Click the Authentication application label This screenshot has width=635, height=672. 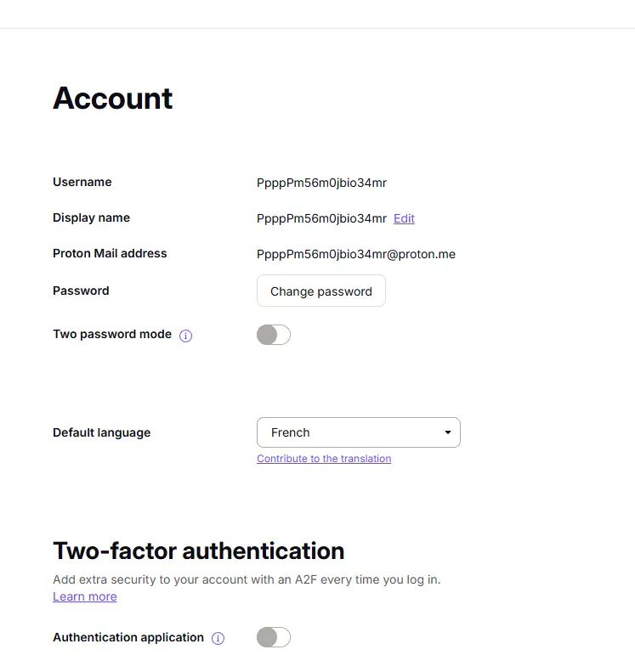coord(128,637)
